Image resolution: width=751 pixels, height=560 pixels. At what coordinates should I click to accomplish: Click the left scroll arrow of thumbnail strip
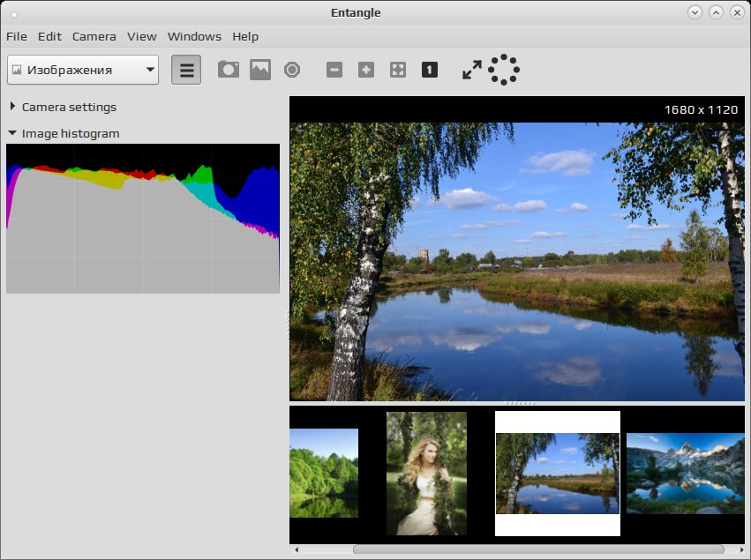[297, 549]
